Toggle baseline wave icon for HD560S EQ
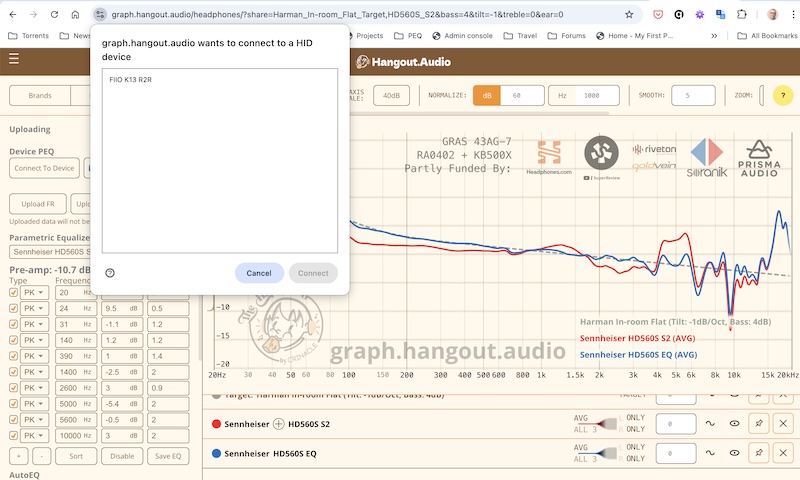The width and height of the screenshot is (800, 480). pyautogui.click(x=710, y=453)
